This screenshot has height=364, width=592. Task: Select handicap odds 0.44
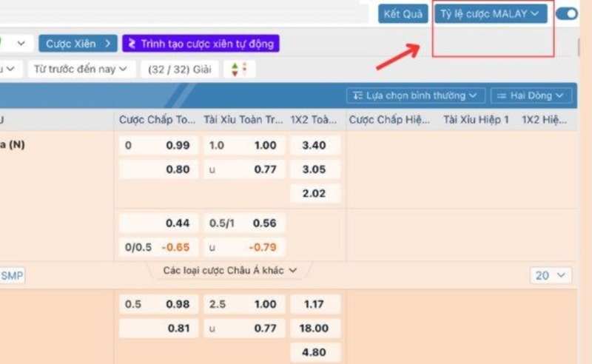coord(158,223)
